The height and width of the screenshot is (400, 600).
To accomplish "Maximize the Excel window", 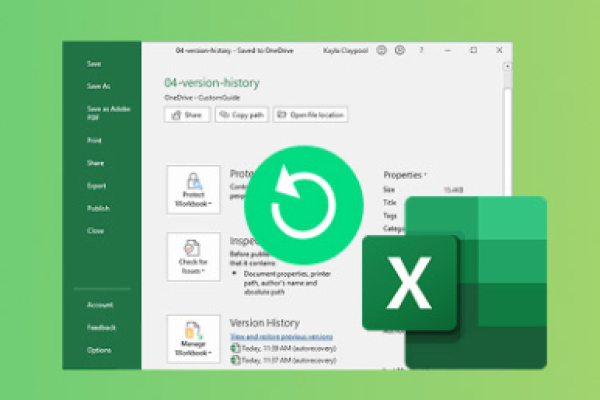I will (x=474, y=50).
